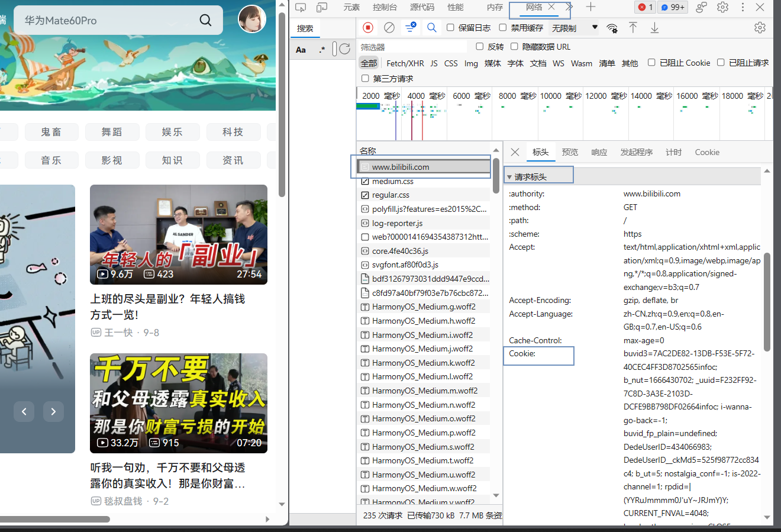The height and width of the screenshot is (532, 781).
Task: Open DevTools main settings gear
Action: 722,7
